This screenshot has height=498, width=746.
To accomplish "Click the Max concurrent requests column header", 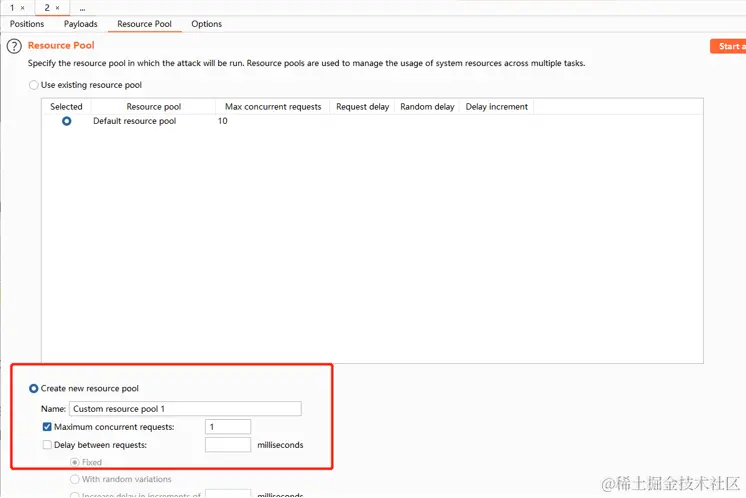I will tap(273, 107).
